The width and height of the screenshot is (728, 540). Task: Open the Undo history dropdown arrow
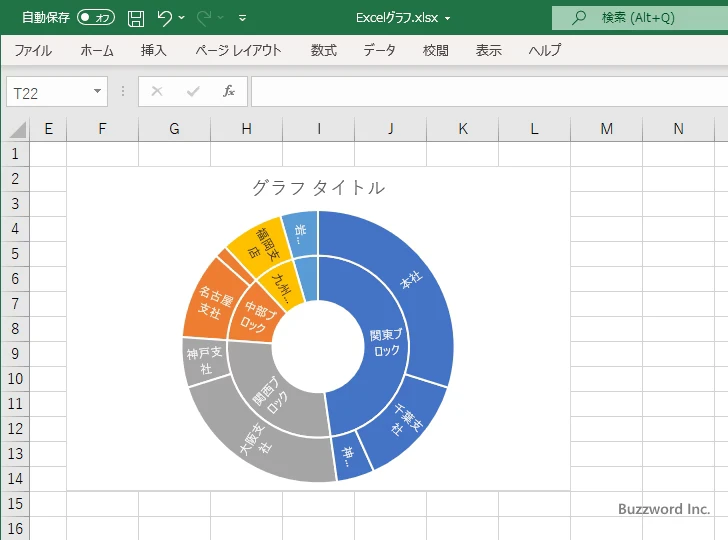pos(183,18)
